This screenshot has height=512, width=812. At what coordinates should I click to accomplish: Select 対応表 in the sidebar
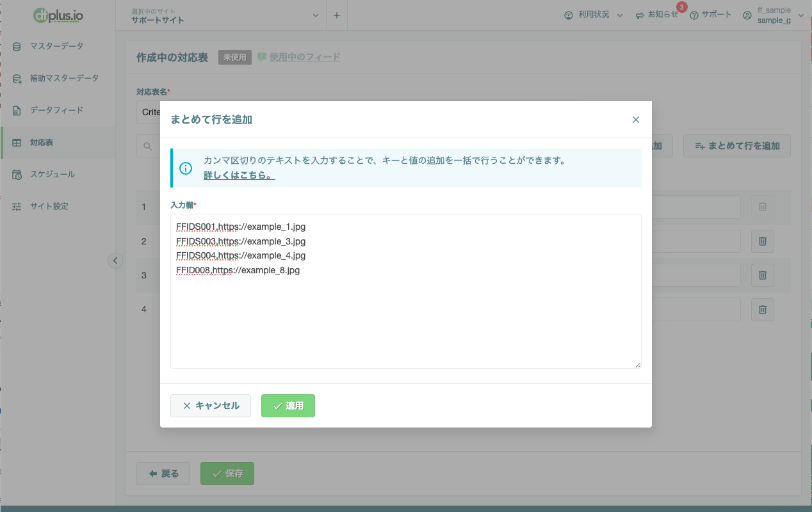point(58,142)
